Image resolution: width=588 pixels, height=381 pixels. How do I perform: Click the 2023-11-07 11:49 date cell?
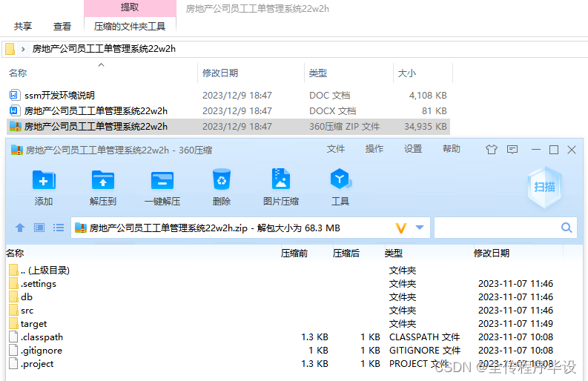point(515,324)
